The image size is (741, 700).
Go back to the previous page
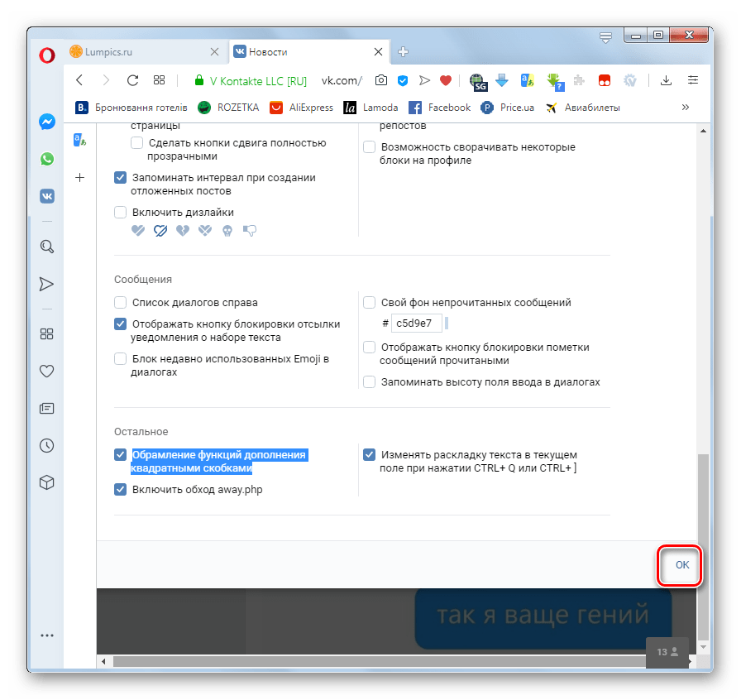[x=80, y=80]
